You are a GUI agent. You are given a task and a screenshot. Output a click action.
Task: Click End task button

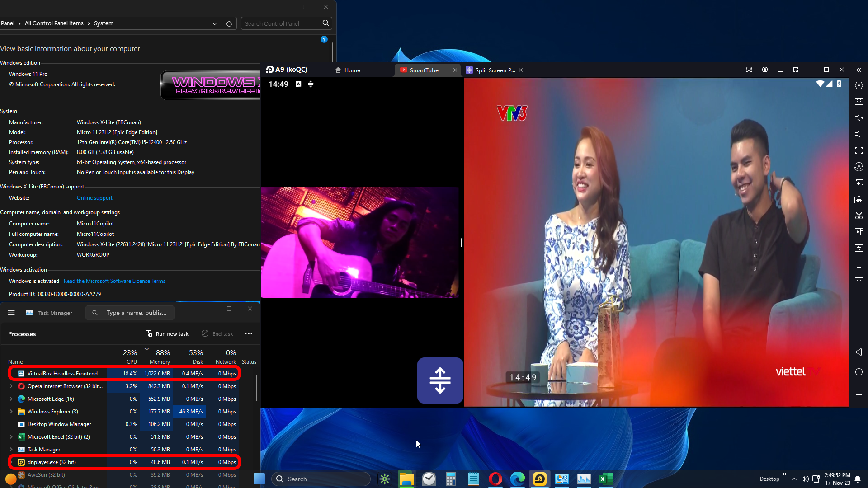pyautogui.click(x=217, y=334)
